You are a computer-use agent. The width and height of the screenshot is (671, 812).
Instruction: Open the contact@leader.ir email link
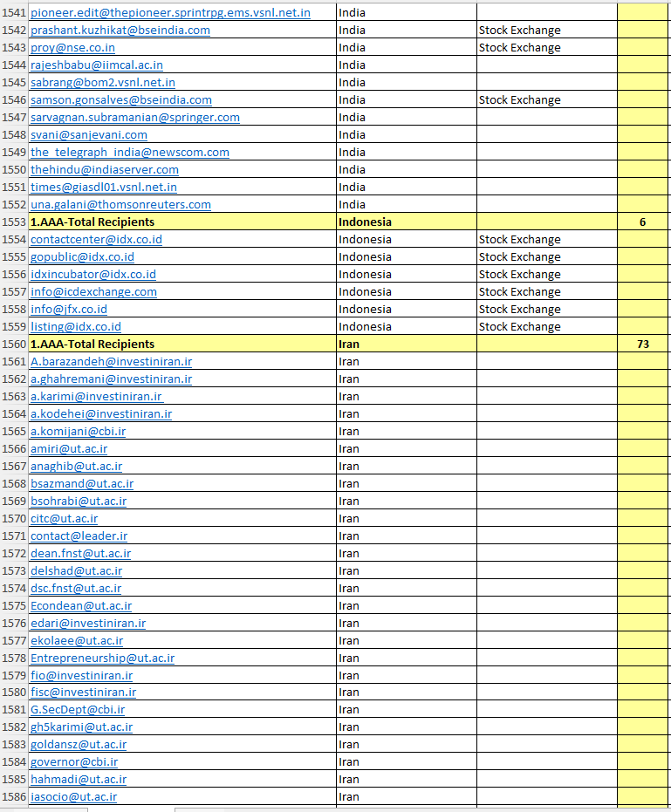79,536
